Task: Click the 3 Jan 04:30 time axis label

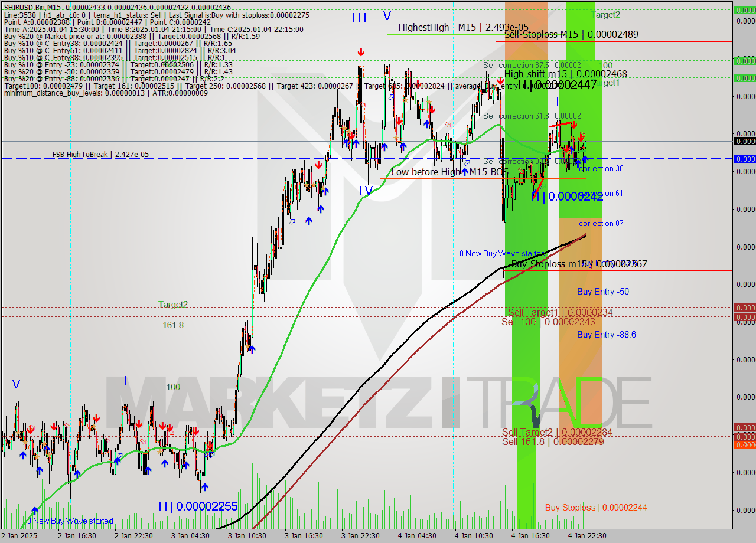Action: [x=190, y=536]
